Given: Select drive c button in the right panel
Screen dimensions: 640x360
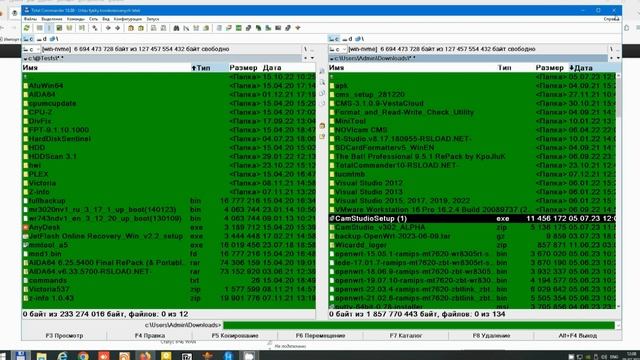Looking at the screenshot, I should pyautogui.click(x=334, y=39).
